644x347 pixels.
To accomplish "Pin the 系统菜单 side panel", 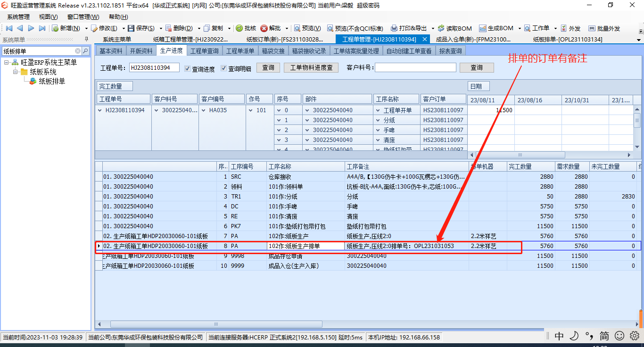I will point(86,39).
